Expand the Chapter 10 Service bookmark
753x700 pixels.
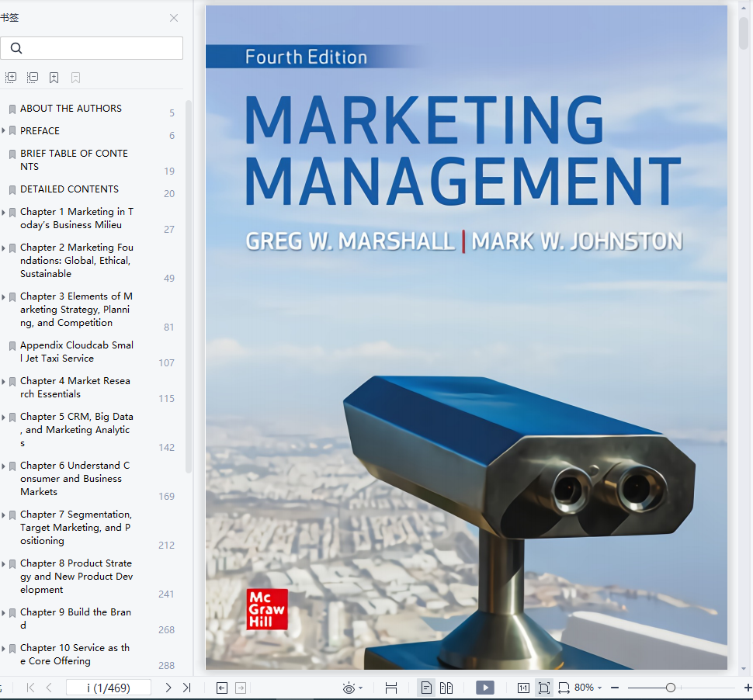tap(3, 648)
